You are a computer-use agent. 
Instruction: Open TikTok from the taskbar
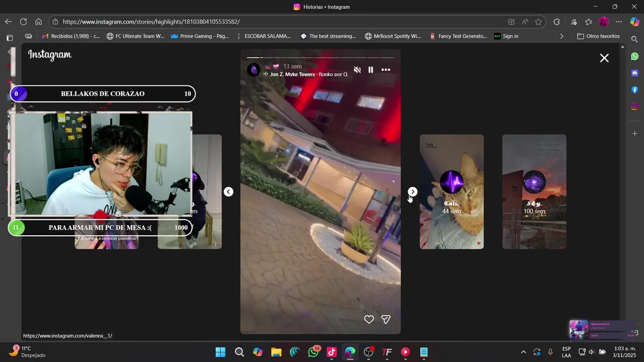point(332,352)
